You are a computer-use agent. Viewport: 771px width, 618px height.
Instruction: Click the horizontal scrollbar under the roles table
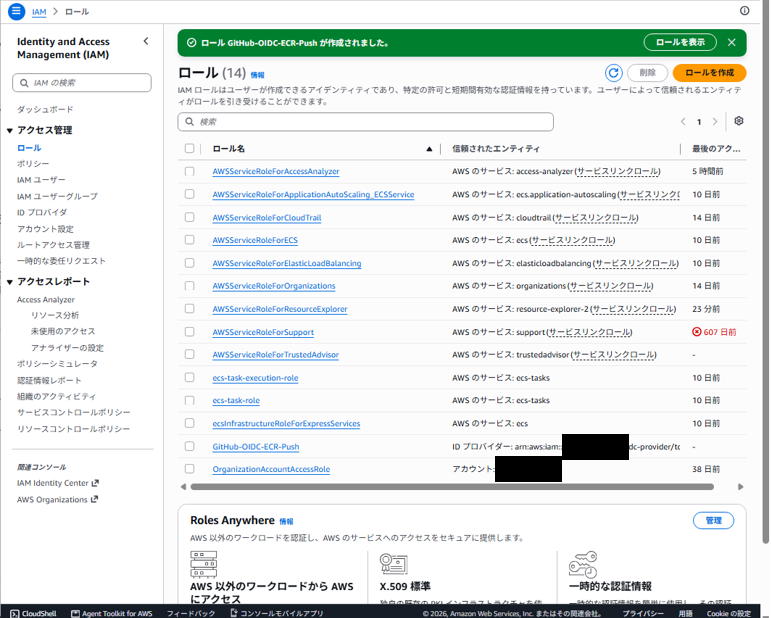pyautogui.click(x=452, y=487)
